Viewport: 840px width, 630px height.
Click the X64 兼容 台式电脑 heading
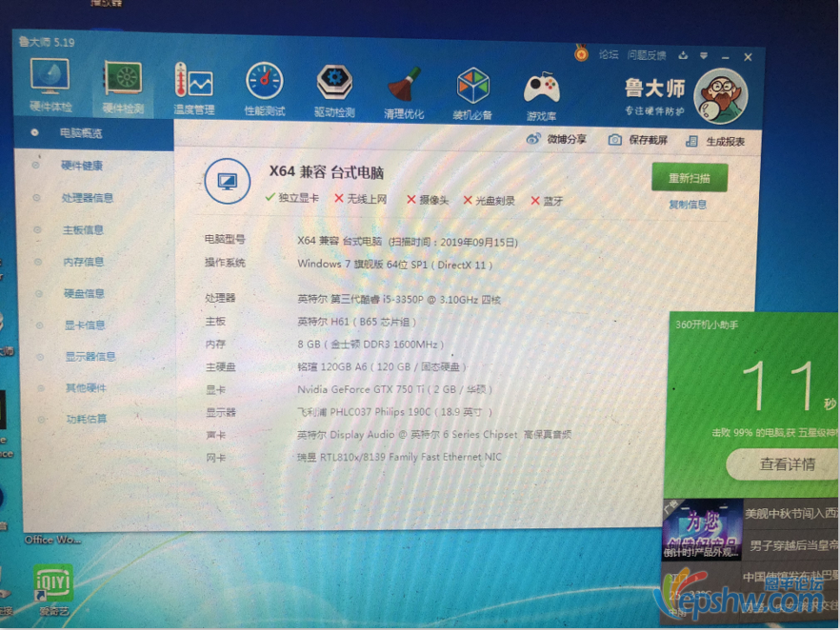pos(327,172)
